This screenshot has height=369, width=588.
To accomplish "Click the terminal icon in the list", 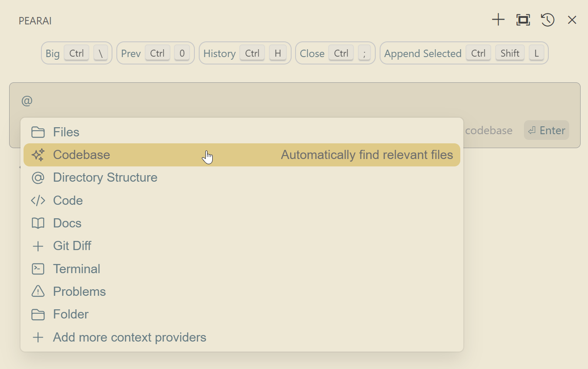I will click(x=38, y=269).
